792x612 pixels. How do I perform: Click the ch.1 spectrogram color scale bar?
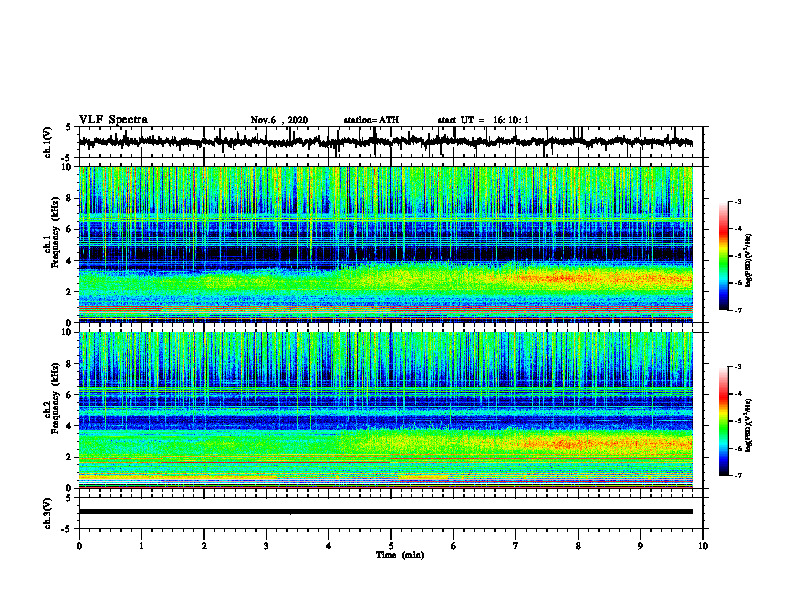click(724, 256)
